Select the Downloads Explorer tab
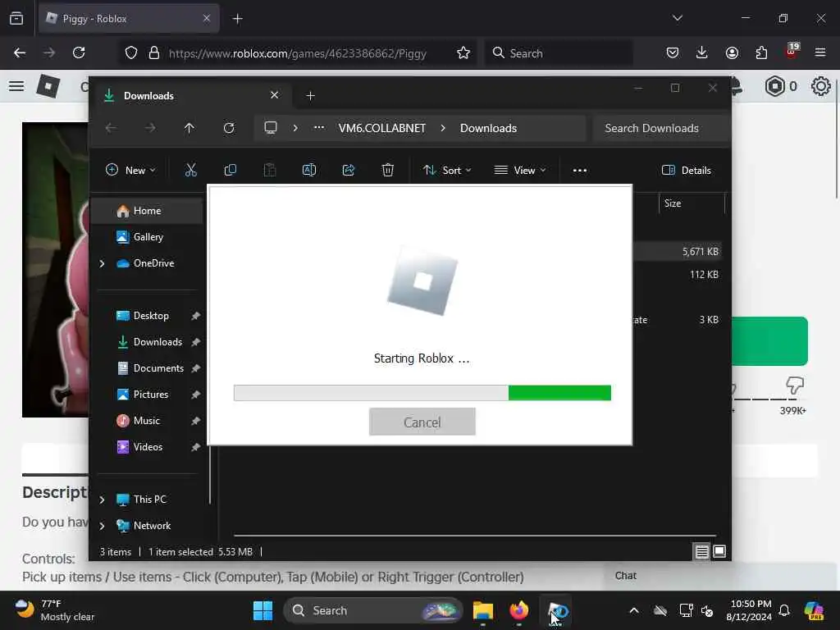Screen dimensions: 840x630 click(191, 96)
